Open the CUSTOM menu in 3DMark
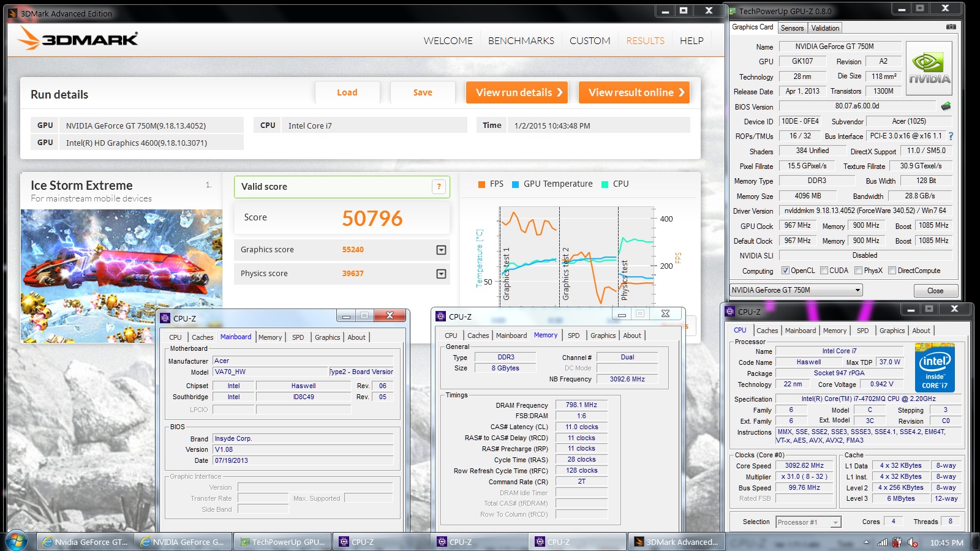 (590, 41)
